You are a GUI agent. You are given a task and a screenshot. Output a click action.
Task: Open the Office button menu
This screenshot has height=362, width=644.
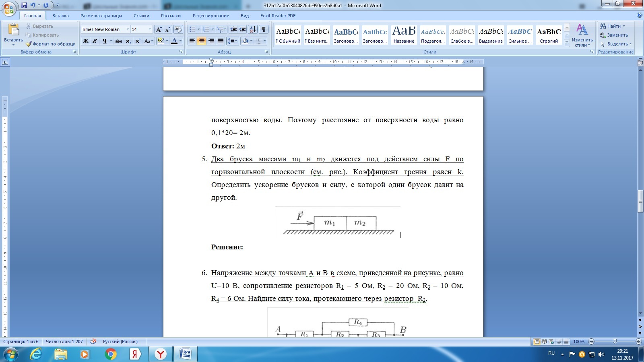9,8
